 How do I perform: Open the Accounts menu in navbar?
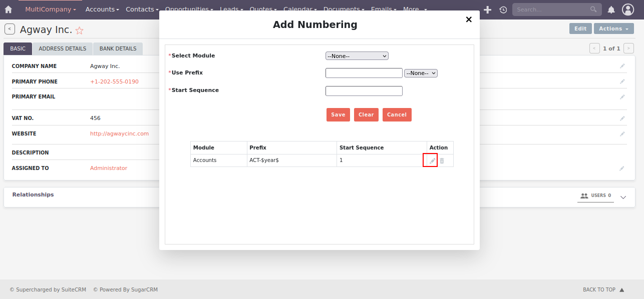(102, 9)
